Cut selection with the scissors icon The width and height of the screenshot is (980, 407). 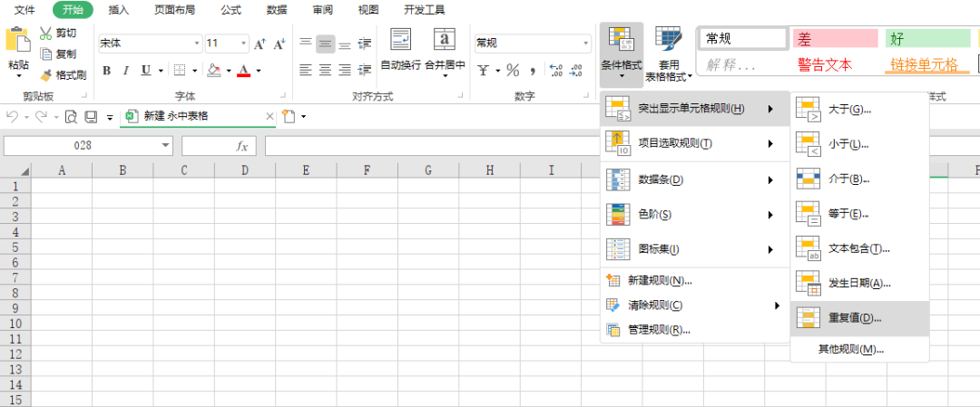[45, 33]
